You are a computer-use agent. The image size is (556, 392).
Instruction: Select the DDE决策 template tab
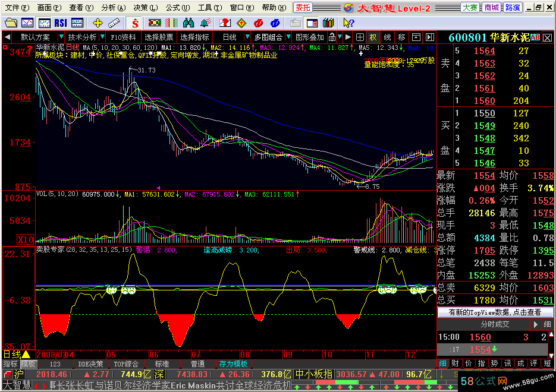point(90,364)
